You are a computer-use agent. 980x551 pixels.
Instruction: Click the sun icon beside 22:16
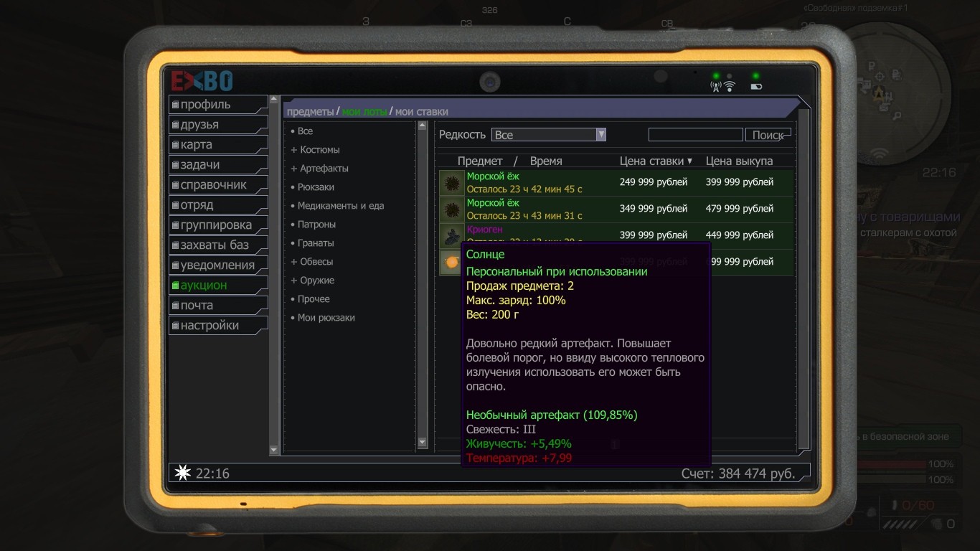point(183,474)
